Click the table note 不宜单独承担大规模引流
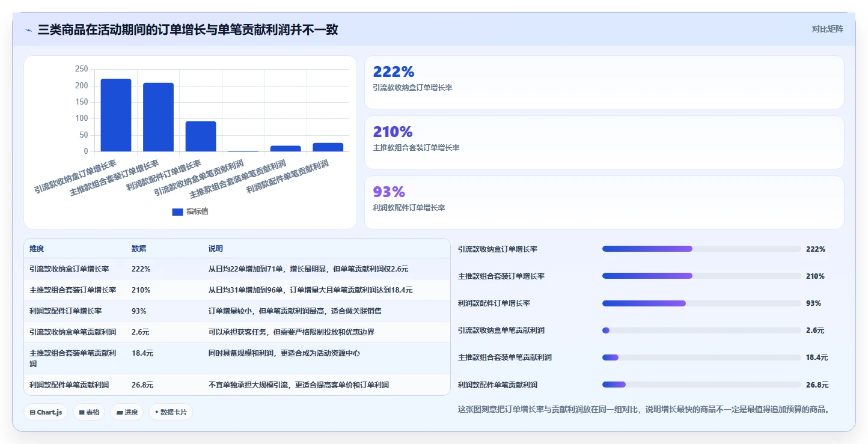Viewport: 868px width, 444px height. [x=299, y=385]
